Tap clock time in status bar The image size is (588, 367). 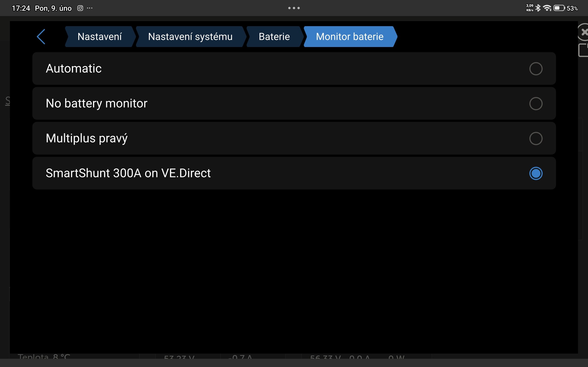tap(21, 8)
